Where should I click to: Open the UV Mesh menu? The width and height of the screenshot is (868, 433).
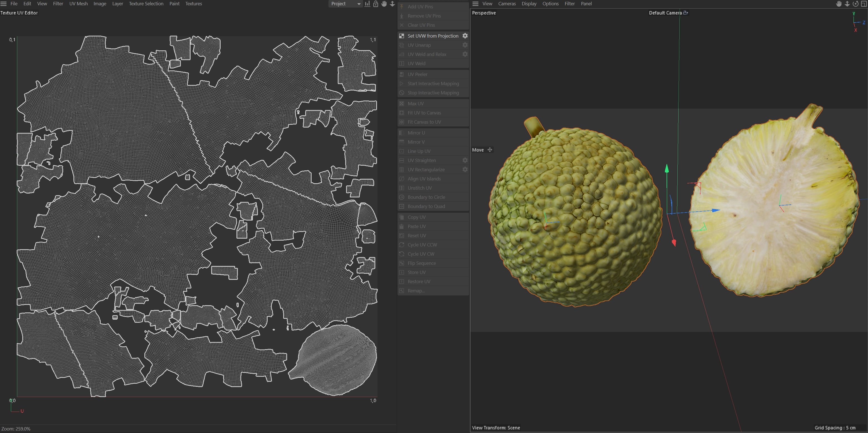point(78,4)
